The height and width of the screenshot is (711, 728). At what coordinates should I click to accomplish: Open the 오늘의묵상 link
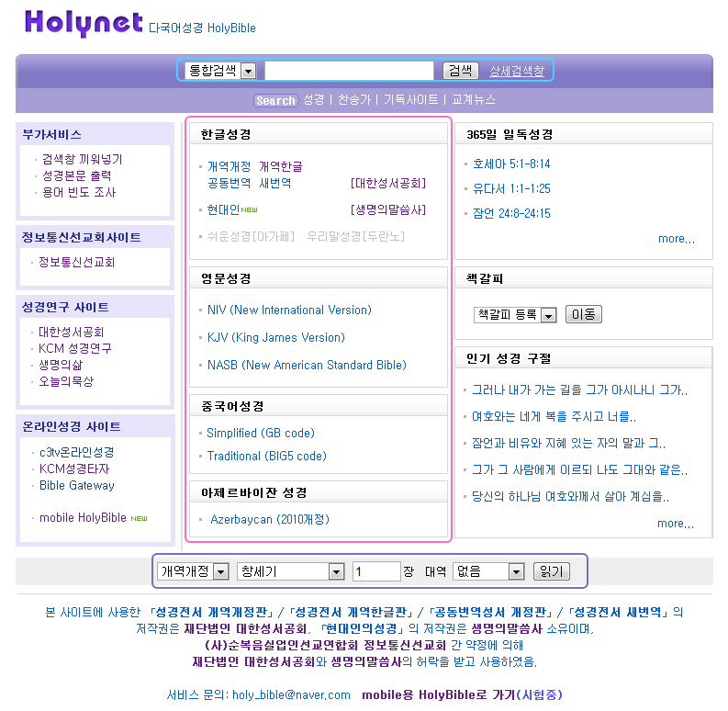66,381
